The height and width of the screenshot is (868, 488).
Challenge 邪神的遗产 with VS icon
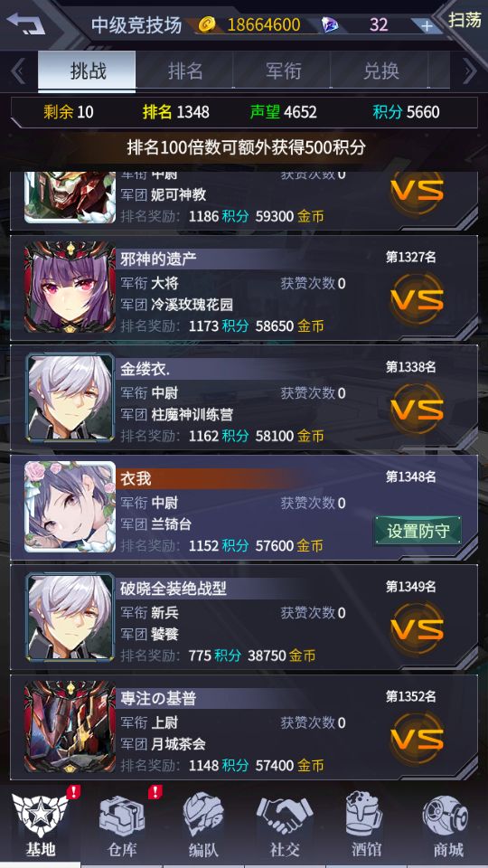pos(417,299)
